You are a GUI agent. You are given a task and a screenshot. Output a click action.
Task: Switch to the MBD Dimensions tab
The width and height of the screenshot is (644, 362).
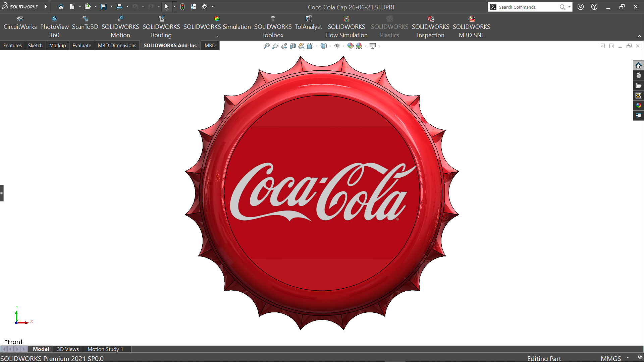click(x=117, y=46)
